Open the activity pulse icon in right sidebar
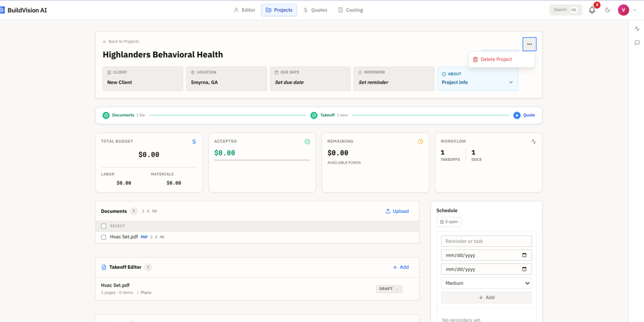 tap(637, 29)
